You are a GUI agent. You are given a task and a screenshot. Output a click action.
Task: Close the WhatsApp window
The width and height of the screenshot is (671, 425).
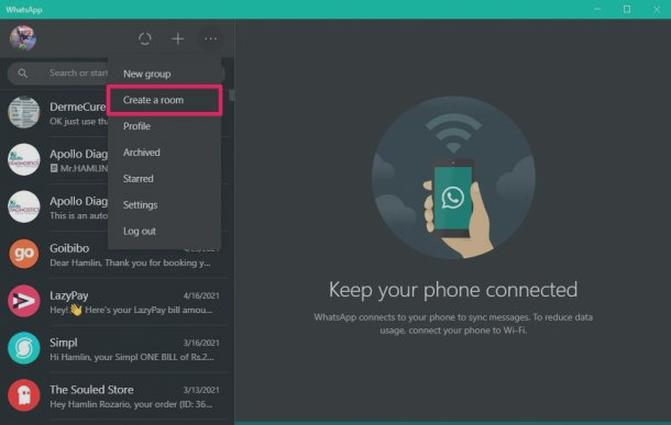(657, 9)
